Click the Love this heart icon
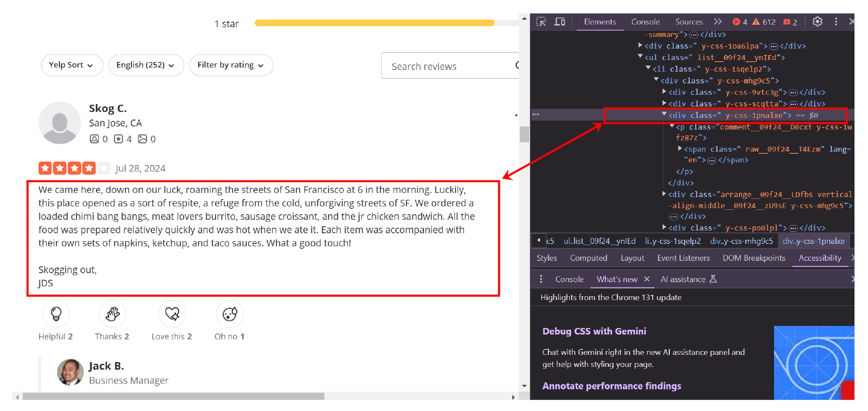This screenshot has width=868, height=411. [x=172, y=314]
